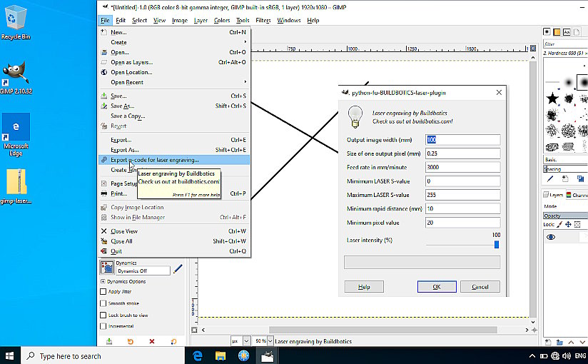This screenshot has height=364, width=588.
Task: Edit brush pencil icon below brush list
Action: [x=549, y=178]
